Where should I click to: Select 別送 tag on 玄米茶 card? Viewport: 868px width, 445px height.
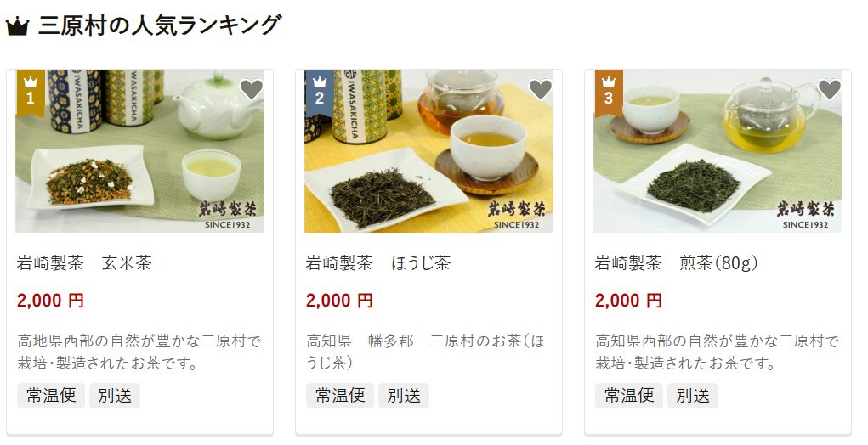(x=115, y=396)
